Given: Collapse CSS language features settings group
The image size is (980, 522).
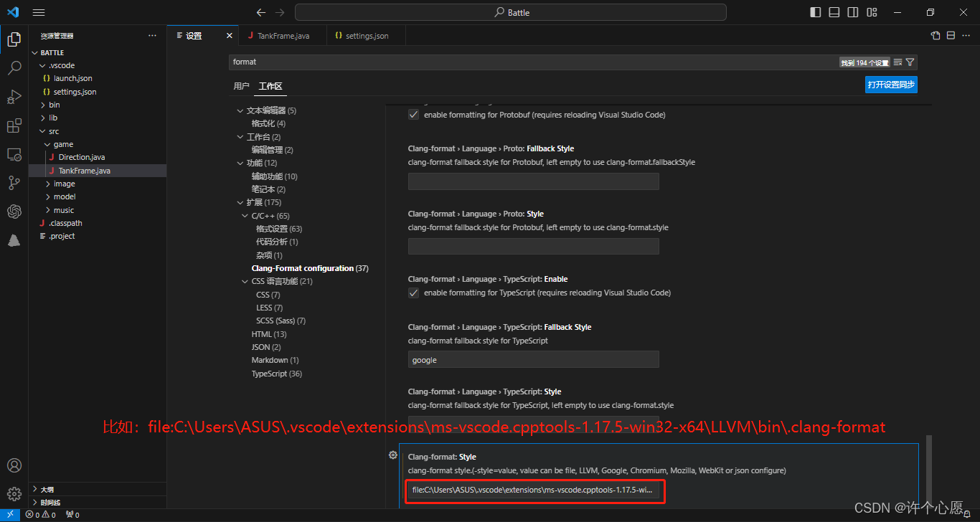Looking at the screenshot, I should pos(245,281).
